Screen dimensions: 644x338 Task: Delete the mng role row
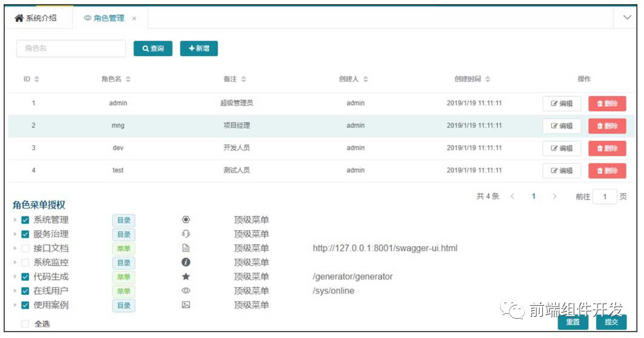coord(607,126)
